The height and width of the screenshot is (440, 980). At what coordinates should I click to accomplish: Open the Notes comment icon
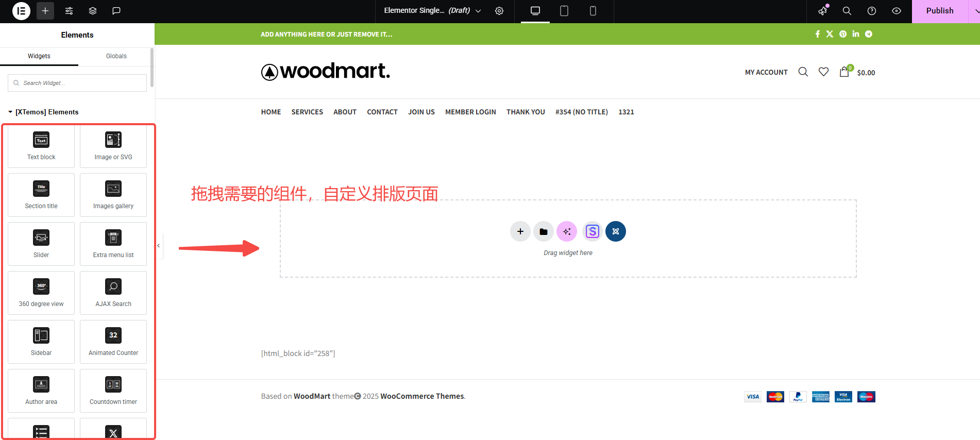coord(116,11)
